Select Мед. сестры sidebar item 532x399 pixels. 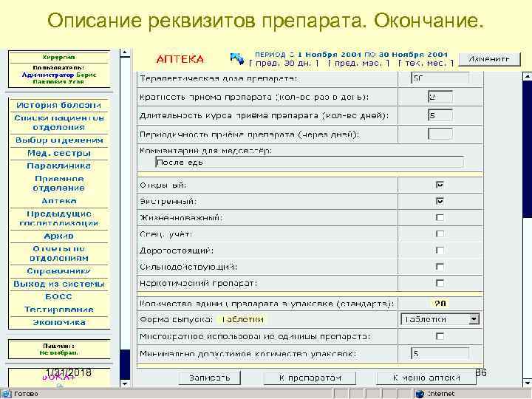(x=58, y=153)
